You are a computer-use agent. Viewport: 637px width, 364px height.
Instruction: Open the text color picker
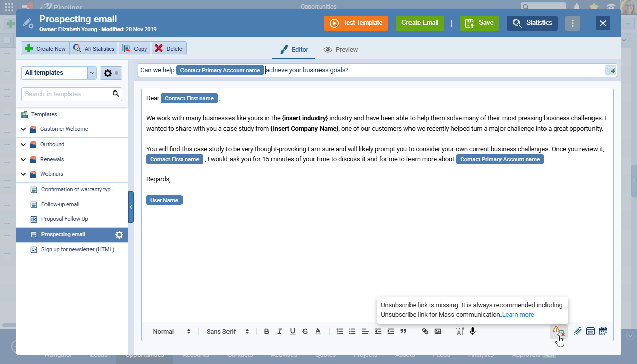[x=318, y=331]
